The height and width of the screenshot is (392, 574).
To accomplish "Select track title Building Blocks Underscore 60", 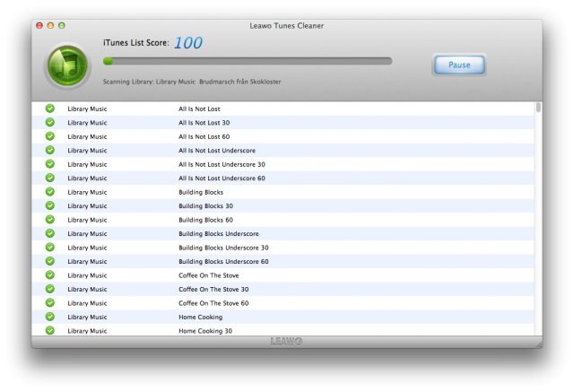I will point(223,261).
